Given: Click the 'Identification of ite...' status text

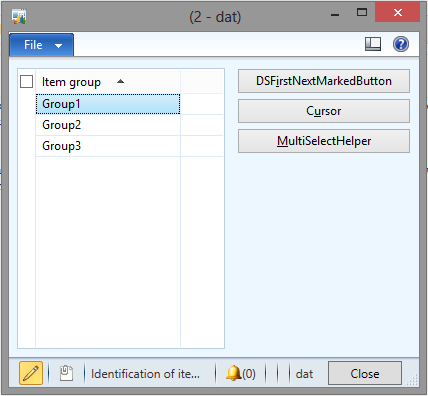Looking at the screenshot, I should click(x=146, y=374).
